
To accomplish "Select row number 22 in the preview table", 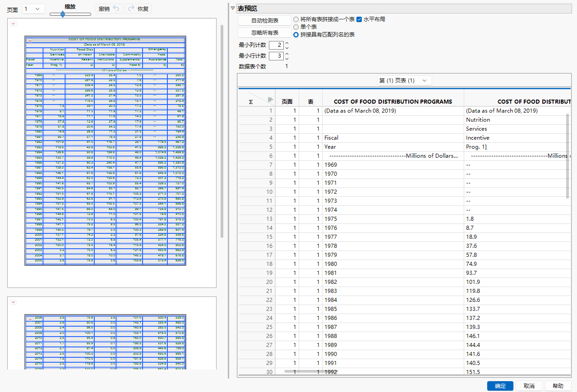I will 257,300.
